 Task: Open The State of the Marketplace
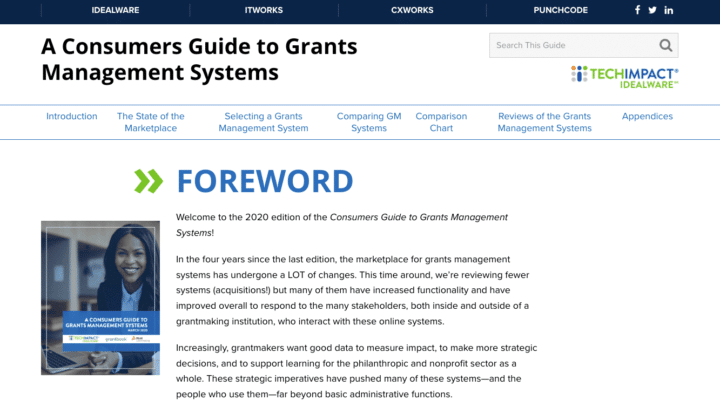[x=151, y=122]
